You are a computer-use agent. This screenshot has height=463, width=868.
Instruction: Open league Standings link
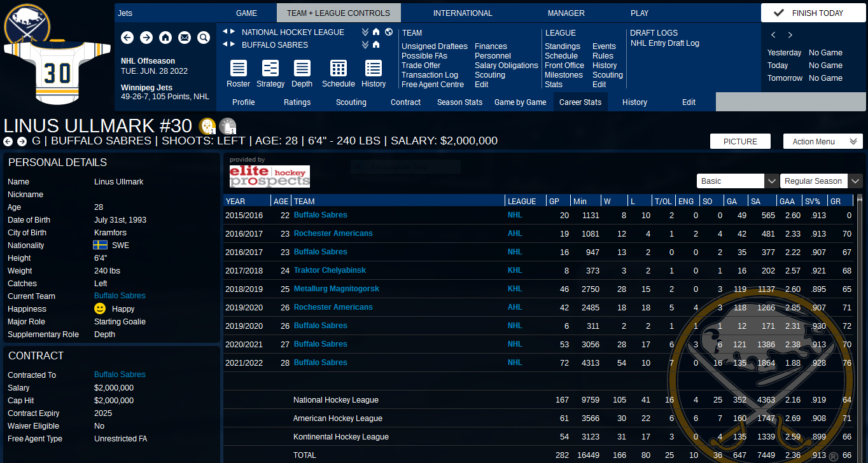[x=563, y=46]
